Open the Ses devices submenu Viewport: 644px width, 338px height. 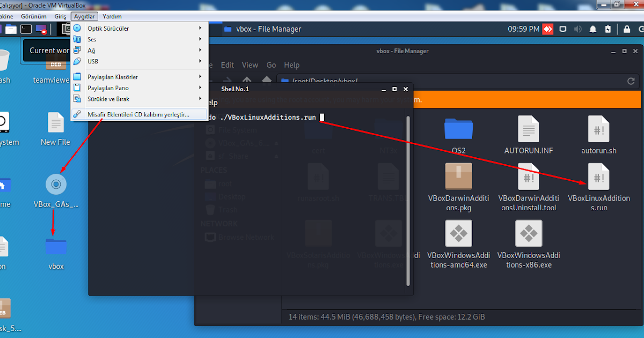click(x=139, y=39)
